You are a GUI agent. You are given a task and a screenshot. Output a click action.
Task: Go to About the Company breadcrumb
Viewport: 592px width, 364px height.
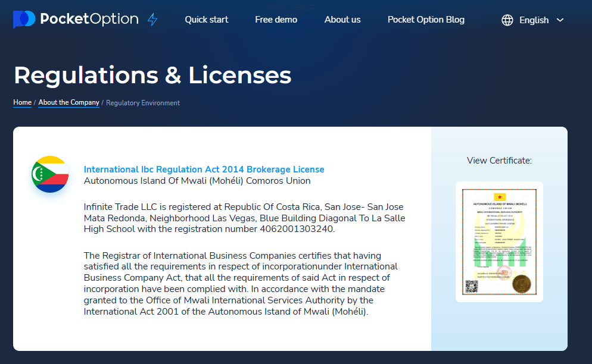pyautogui.click(x=68, y=103)
